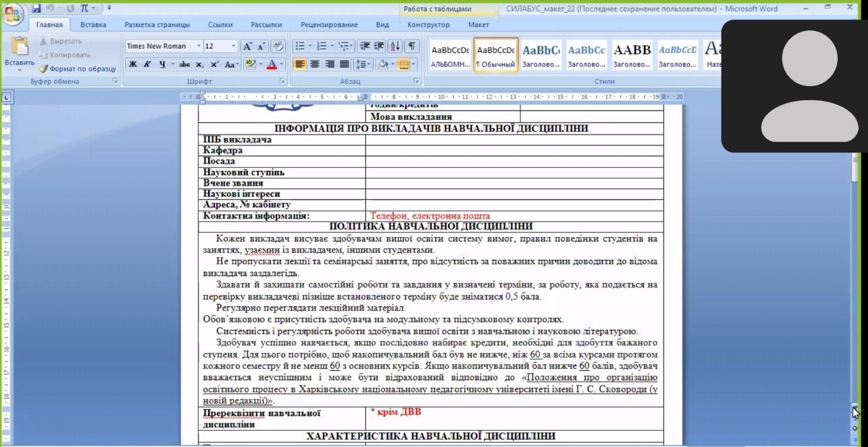
Task: Justify the paragraph text
Action: click(x=344, y=65)
